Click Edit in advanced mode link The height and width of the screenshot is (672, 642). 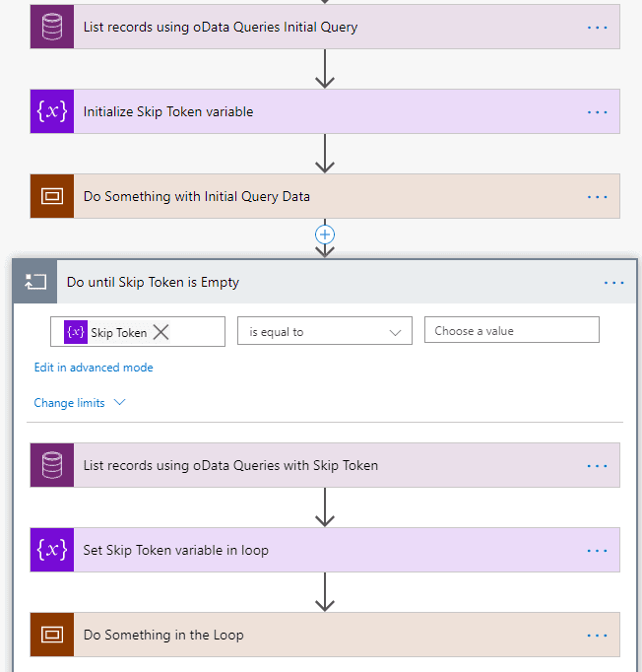[x=94, y=368]
